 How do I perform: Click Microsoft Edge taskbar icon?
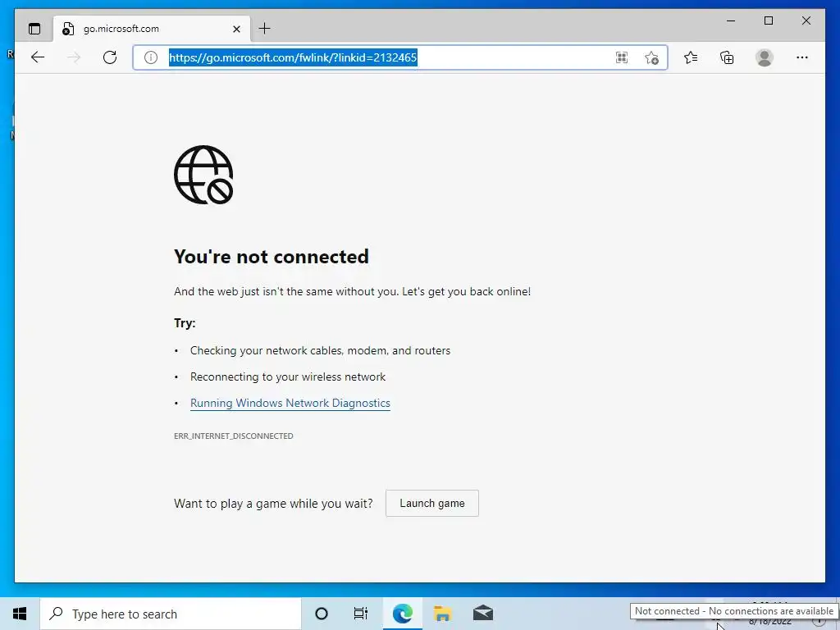pyautogui.click(x=402, y=614)
